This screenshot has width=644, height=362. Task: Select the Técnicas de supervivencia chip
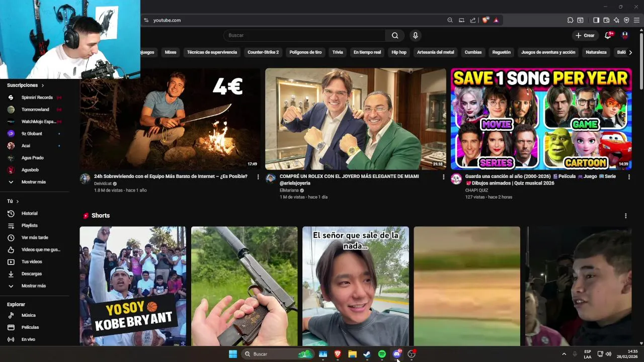212,52
